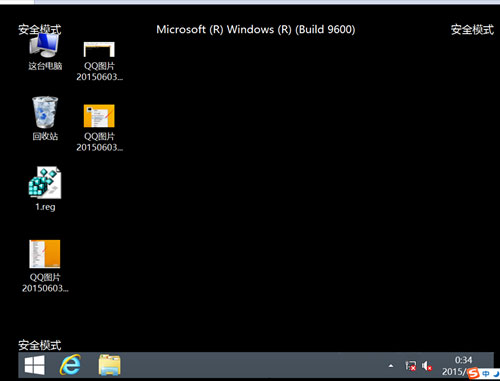Select the QQ图片 thumbnail beside 这台电脑
Image resolution: width=500 pixels, height=381 pixels.
99,50
